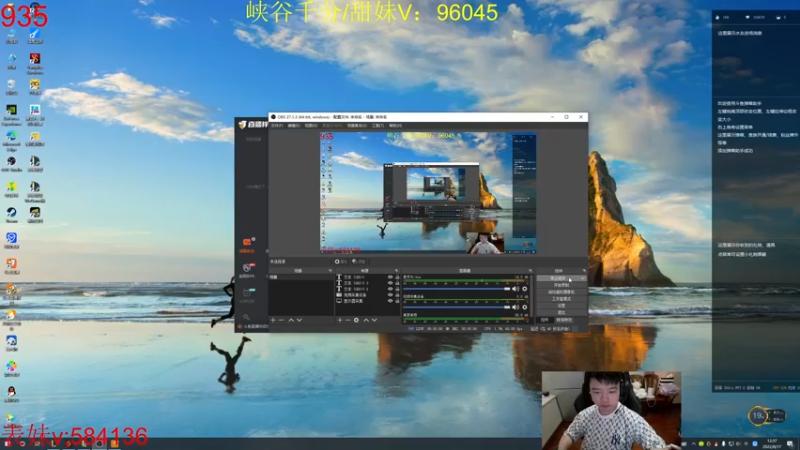Mute the Mic/Aux channel speaker icon
This screenshot has width=800, height=450.
click(516, 289)
